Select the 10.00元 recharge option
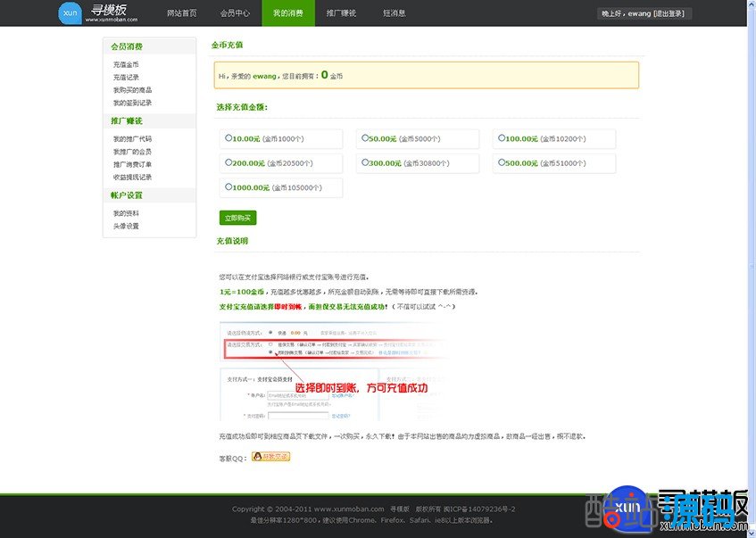 [229, 138]
